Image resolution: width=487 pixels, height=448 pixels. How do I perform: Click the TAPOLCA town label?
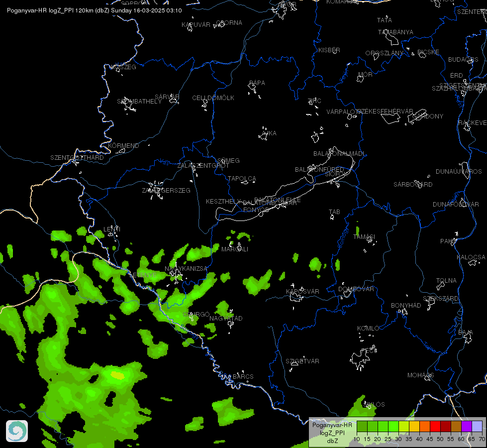242,179
